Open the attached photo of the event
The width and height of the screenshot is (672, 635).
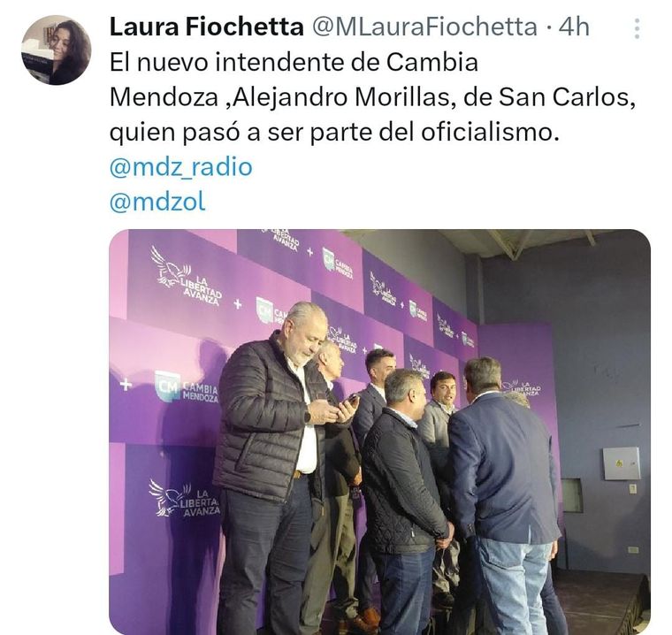coord(379,432)
